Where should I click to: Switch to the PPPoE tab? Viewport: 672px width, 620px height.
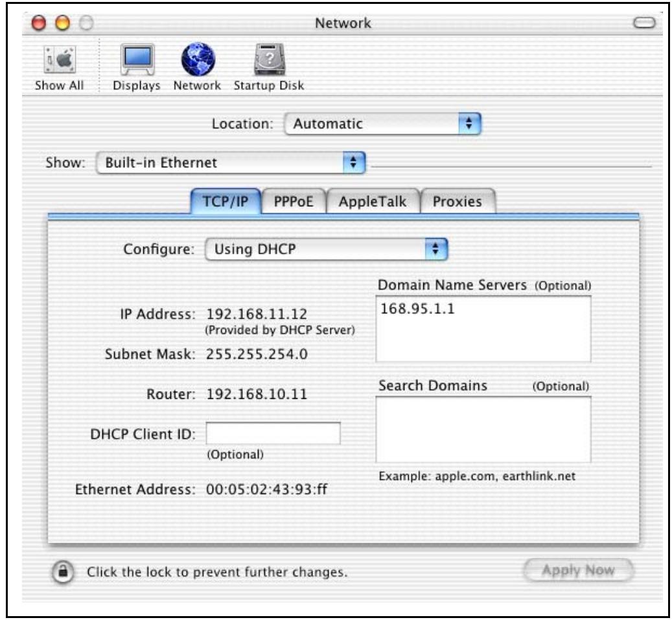(294, 201)
